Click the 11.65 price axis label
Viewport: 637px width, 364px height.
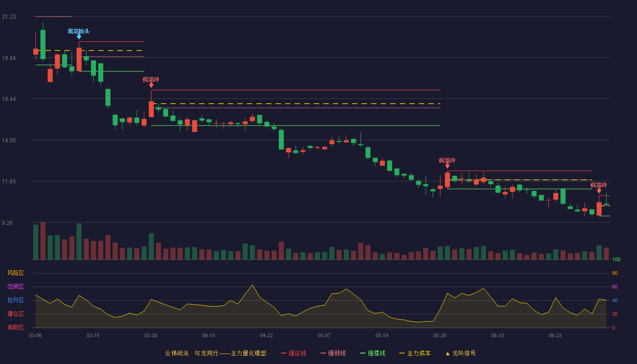point(9,182)
